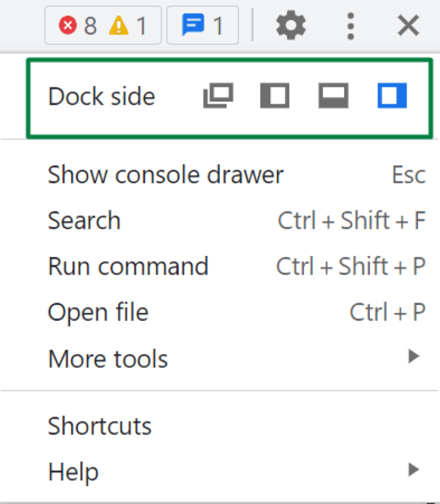Choose Open file from the menu
The width and height of the screenshot is (440, 504).
click(x=98, y=311)
